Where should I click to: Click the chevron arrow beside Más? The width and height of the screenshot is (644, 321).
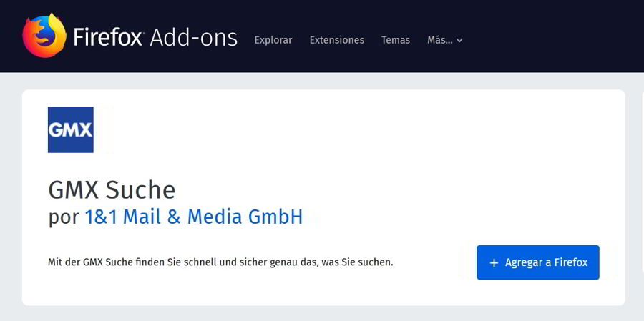pos(459,41)
